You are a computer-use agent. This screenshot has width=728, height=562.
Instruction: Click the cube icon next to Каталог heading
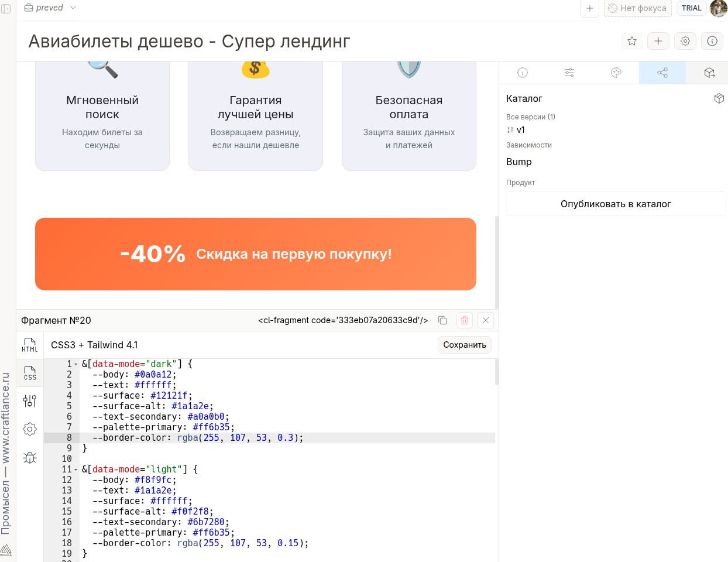click(719, 98)
